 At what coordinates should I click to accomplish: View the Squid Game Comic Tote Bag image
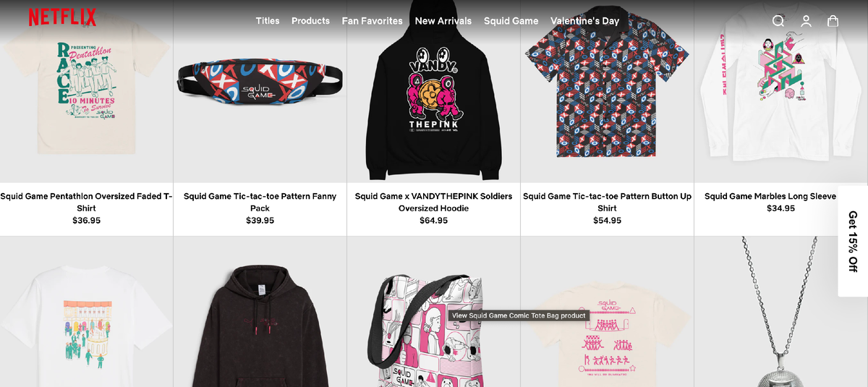point(433,312)
